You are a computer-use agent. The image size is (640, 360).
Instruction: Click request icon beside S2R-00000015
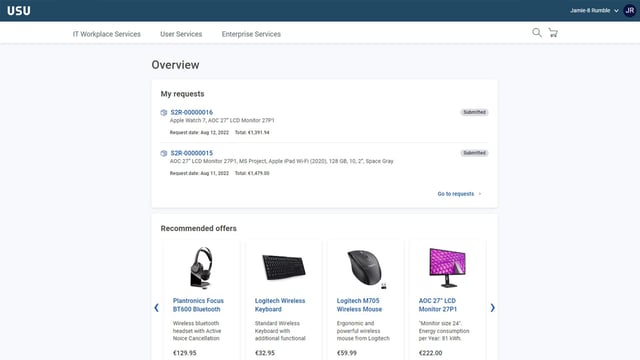click(x=164, y=153)
